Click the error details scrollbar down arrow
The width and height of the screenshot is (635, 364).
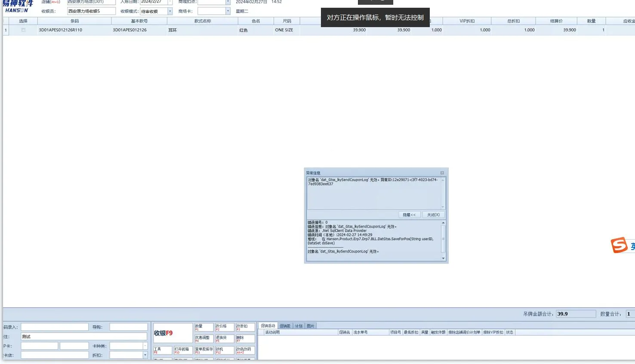(x=443, y=258)
